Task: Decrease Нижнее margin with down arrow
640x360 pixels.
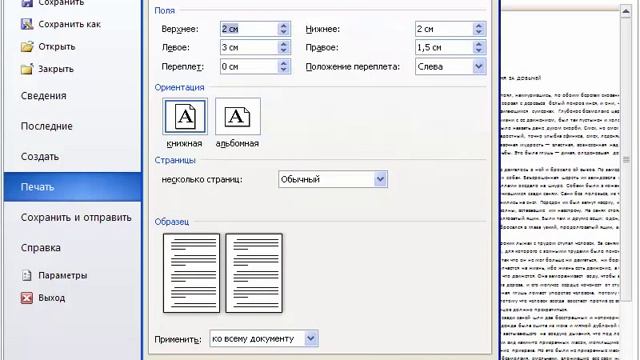Action: click(479, 32)
